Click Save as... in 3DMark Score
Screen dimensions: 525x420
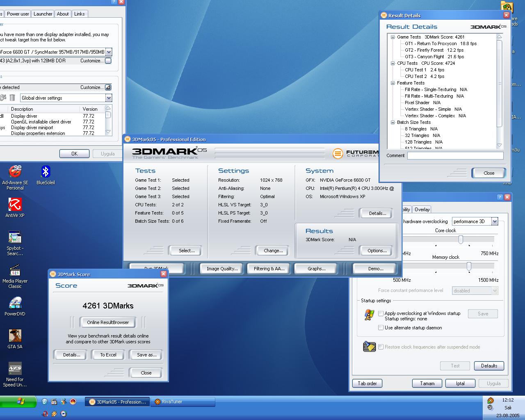click(146, 355)
